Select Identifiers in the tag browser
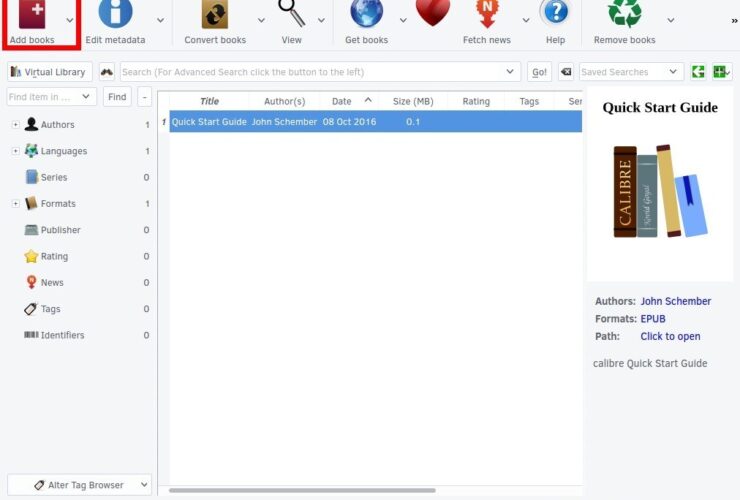The height and width of the screenshot is (500, 740). [x=62, y=335]
